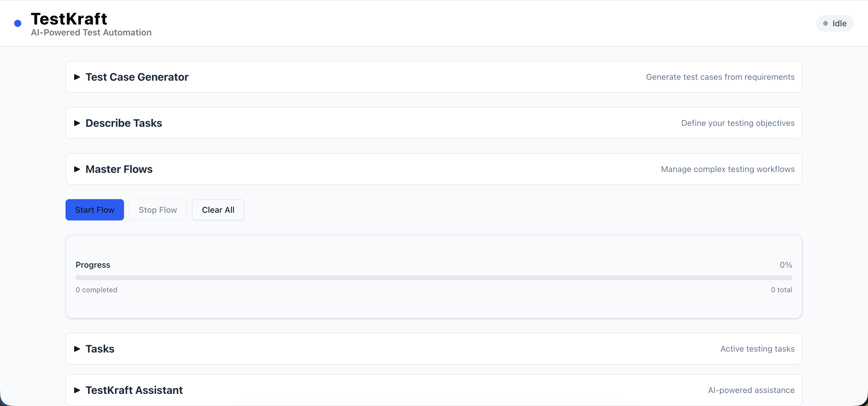Select the Define your testing objectives label
868x406 pixels.
pyautogui.click(x=738, y=123)
